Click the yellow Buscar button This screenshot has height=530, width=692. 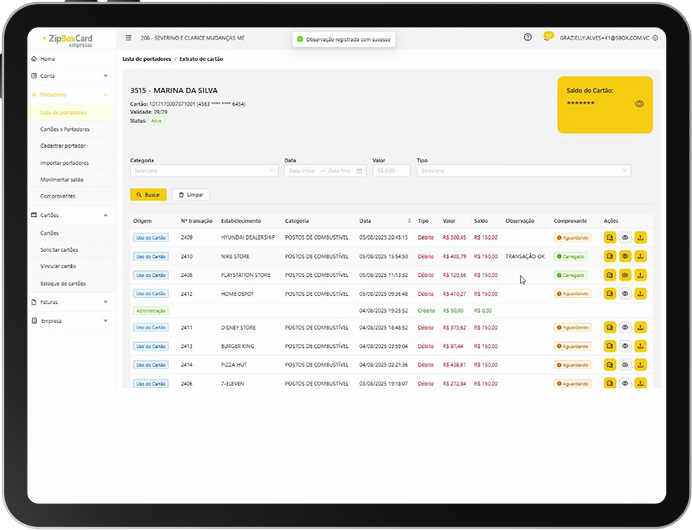click(148, 195)
